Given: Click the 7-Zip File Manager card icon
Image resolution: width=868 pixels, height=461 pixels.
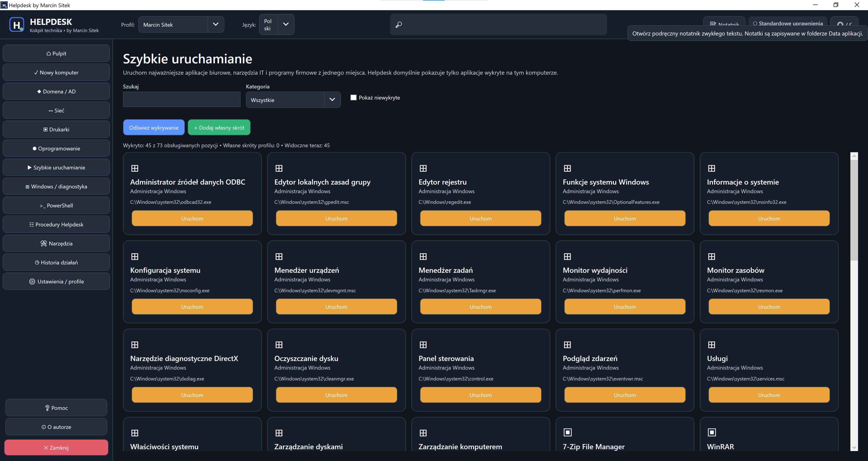Looking at the screenshot, I should [568, 432].
